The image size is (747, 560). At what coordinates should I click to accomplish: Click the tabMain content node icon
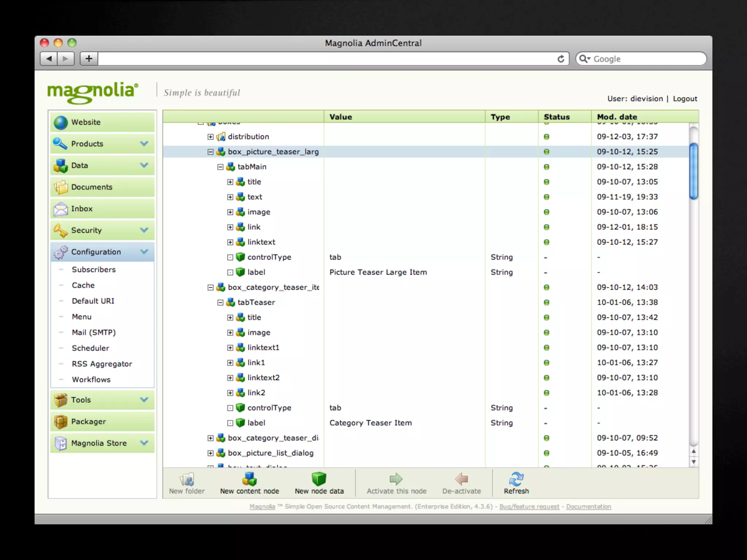pyautogui.click(x=231, y=167)
